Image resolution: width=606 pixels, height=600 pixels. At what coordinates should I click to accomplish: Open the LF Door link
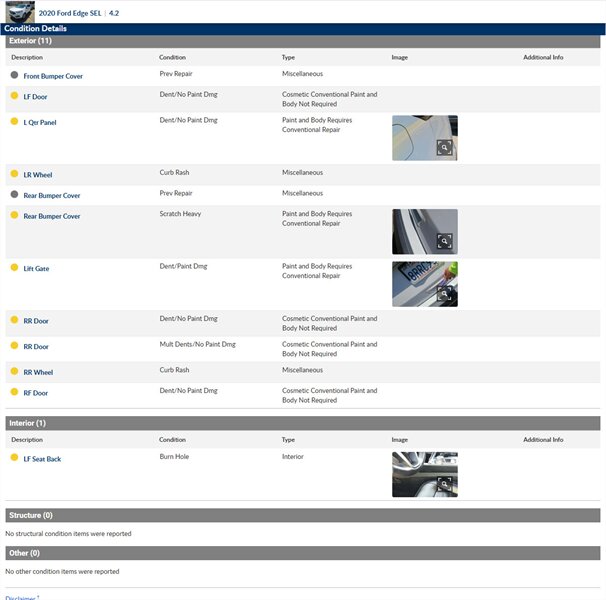[x=35, y=97]
